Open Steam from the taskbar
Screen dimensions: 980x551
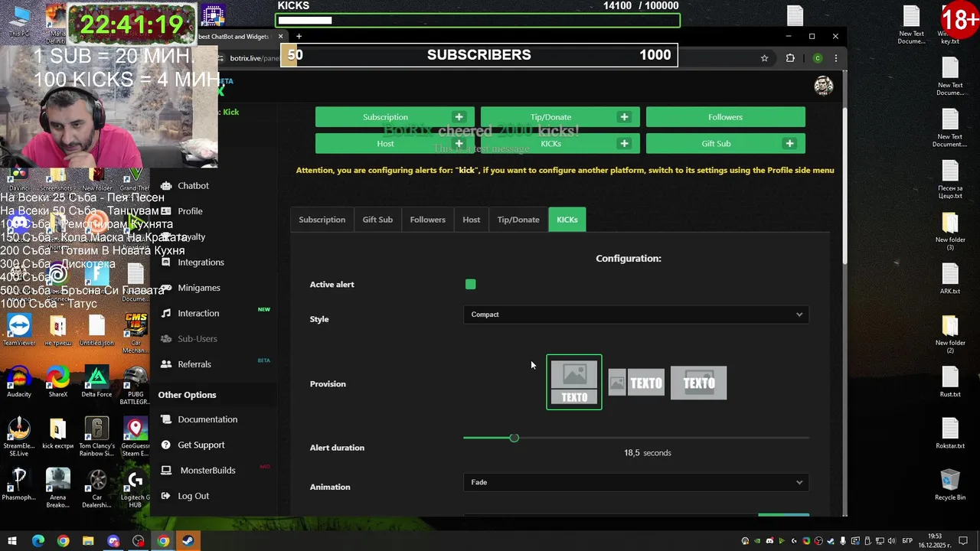[x=188, y=541]
